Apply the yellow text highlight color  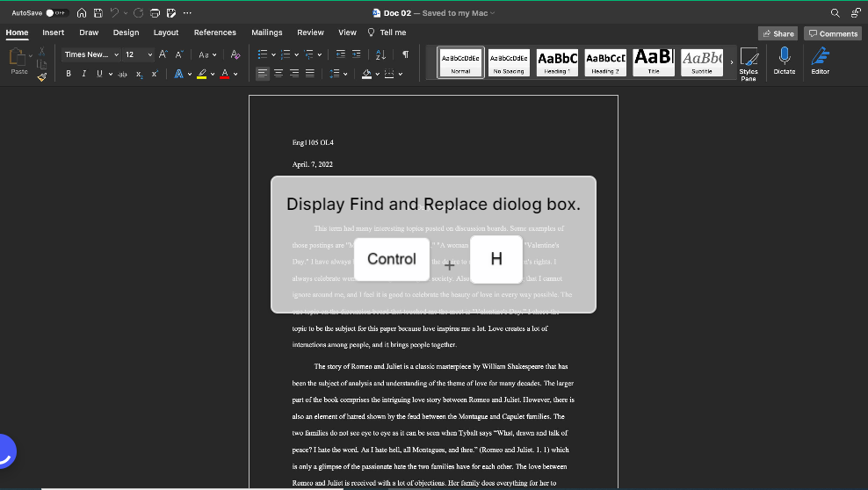202,74
